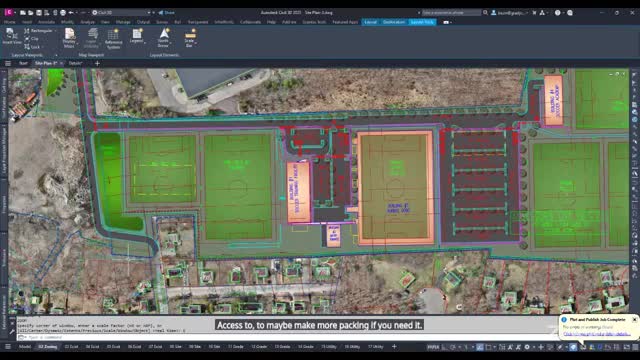Select the Rectangular viewport tool
The height and width of the screenshot is (360, 640).
click(39, 31)
